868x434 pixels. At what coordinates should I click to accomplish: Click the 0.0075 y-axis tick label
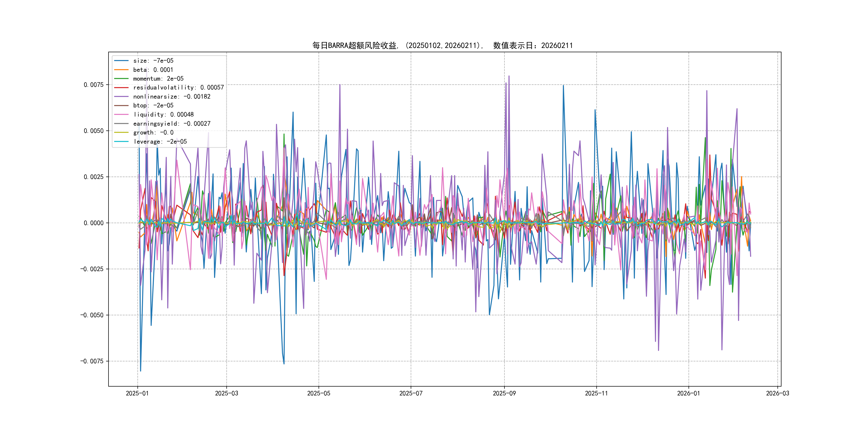94,85
